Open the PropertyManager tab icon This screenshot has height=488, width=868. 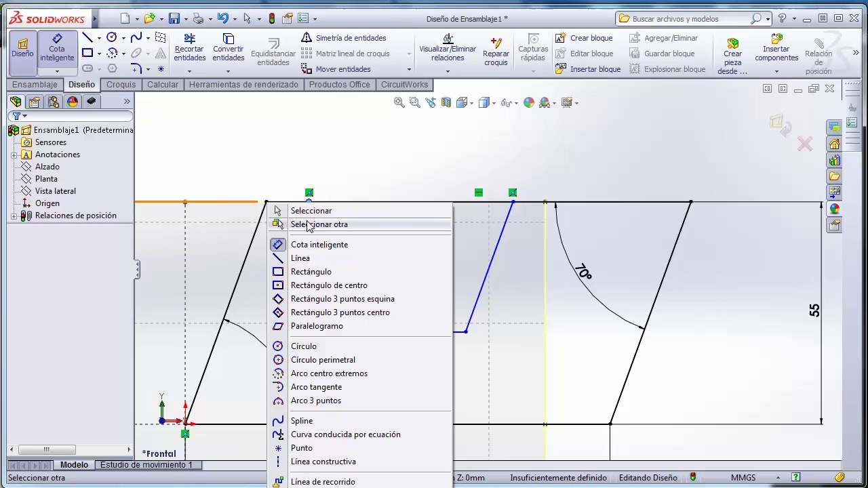tap(35, 102)
